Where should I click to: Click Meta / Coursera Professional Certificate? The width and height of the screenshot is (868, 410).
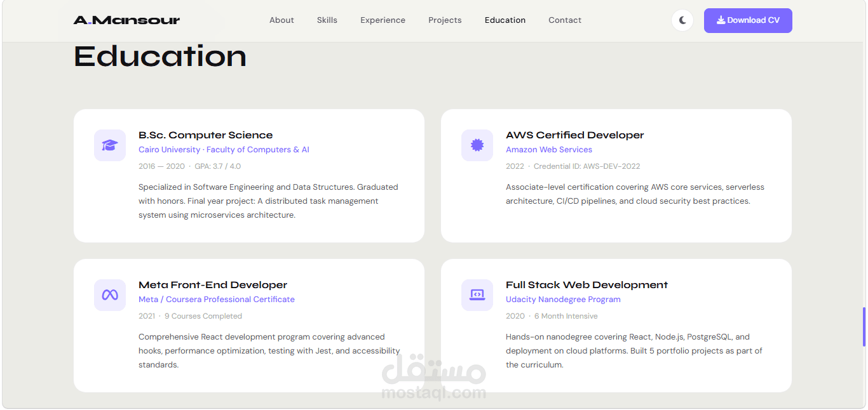click(217, 300)
